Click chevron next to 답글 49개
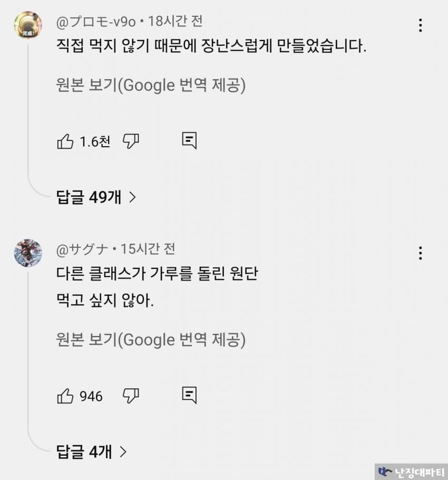The width and height of the screenshot is (448, 480). click(x=133, y=197)
